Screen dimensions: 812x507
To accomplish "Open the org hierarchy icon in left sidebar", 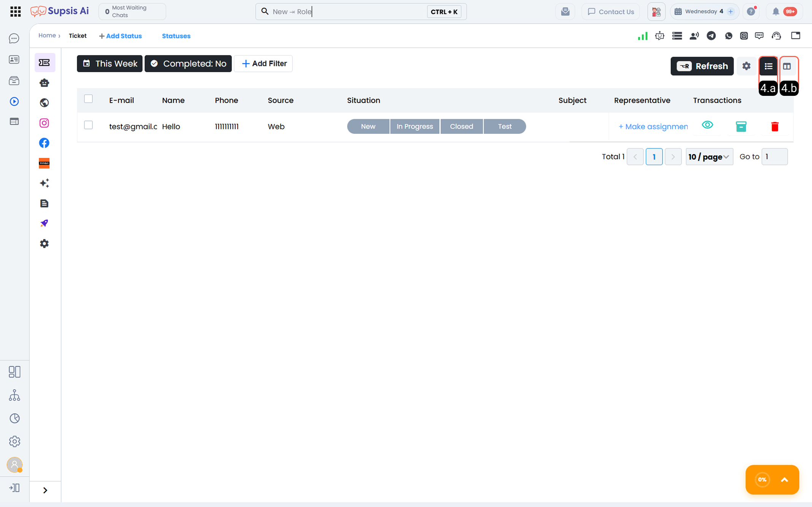I will tap(14, 395).
